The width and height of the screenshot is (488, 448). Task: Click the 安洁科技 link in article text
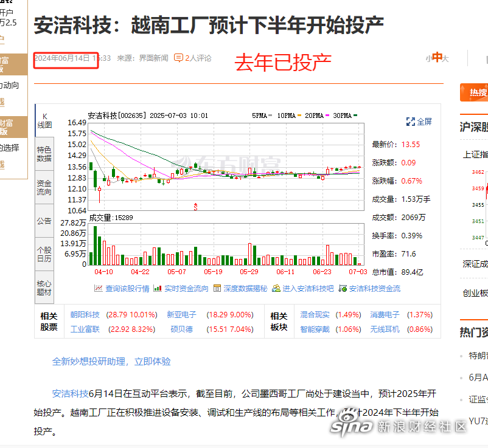71,393
